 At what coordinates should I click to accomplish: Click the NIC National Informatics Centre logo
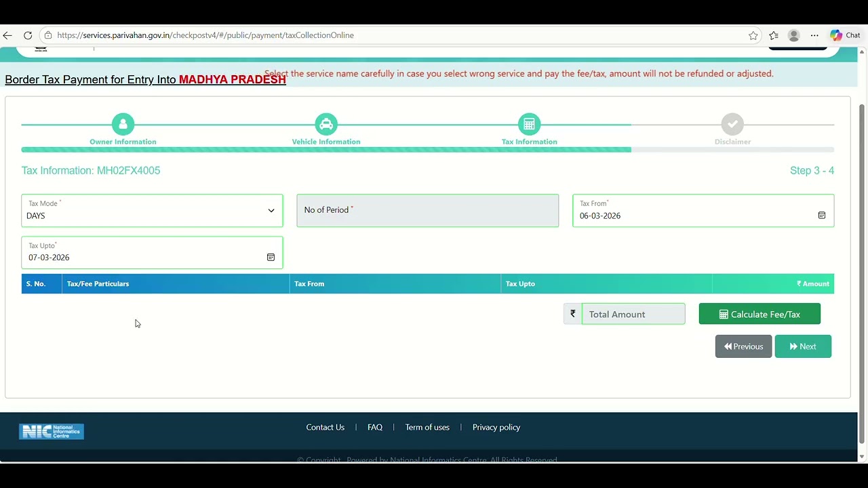coord(52,431)
